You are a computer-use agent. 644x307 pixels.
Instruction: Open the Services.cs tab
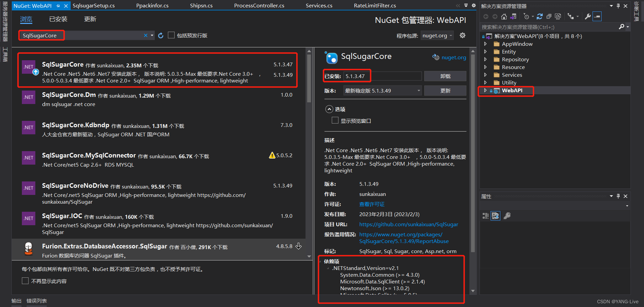(x=319, y=6)
